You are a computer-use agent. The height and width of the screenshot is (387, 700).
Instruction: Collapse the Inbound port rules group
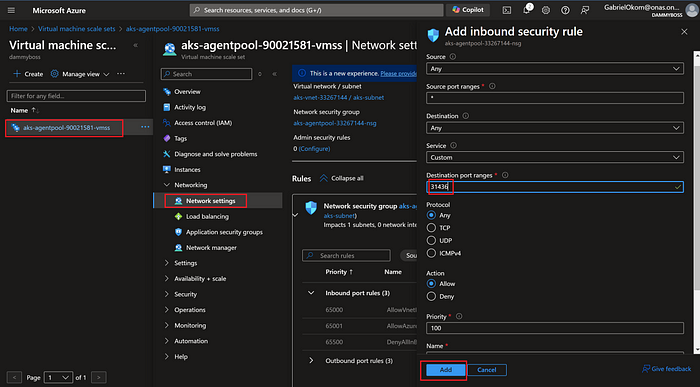pyautogui.click(x=311, y=293)
